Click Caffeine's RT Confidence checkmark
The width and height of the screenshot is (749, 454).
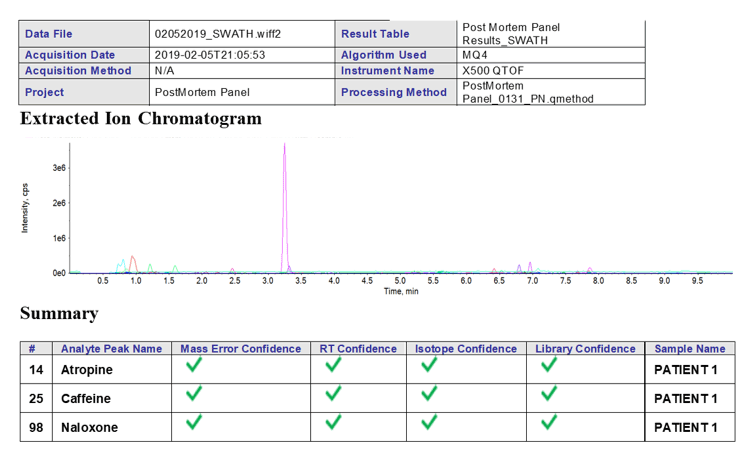click(333, 395)
